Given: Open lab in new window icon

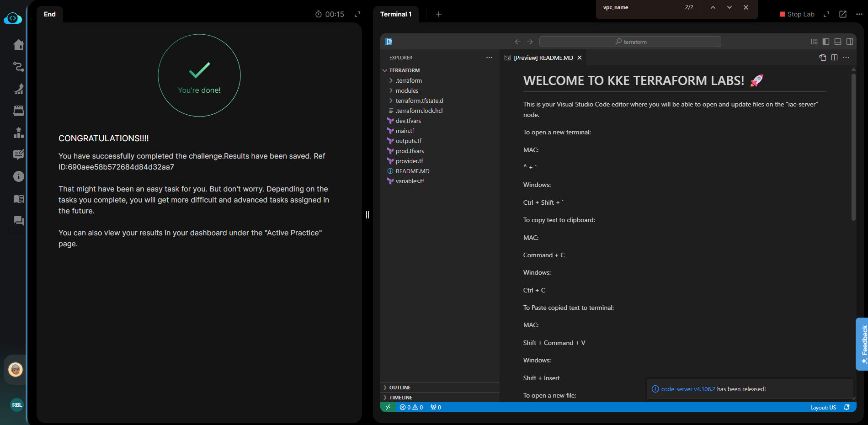Looking at the screenshot, I should [843, 14].
